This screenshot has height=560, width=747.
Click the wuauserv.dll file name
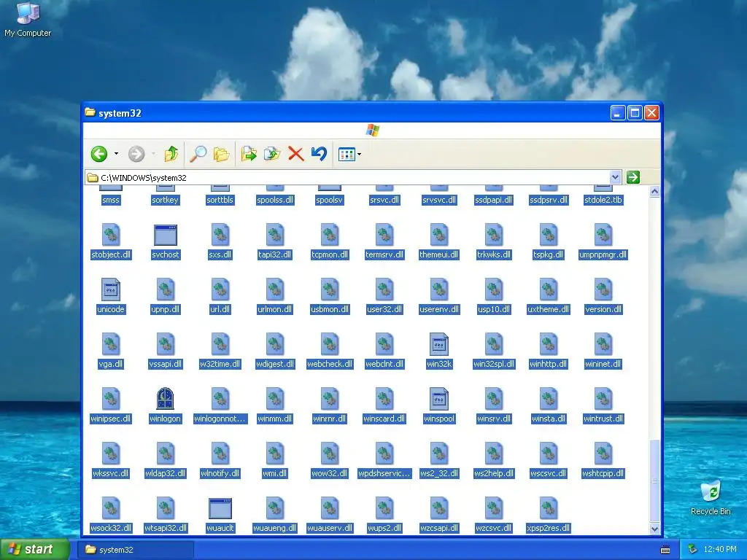tap(330, 528)
